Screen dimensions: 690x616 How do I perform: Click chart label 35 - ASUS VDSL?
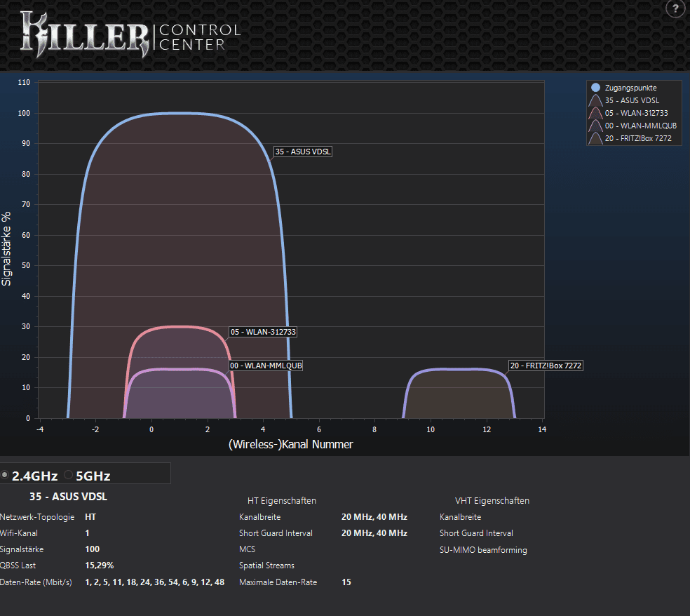pyautogui.click(x=303, y=152)
